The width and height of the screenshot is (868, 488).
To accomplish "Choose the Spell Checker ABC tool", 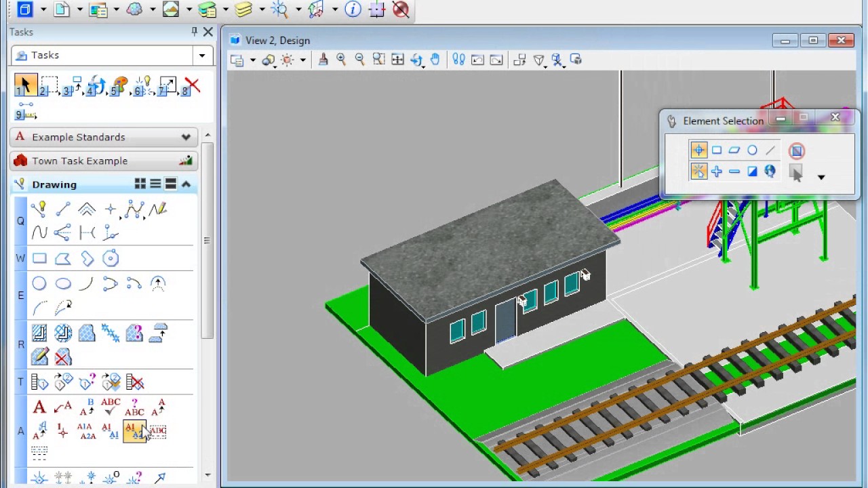I will [111, 407].
